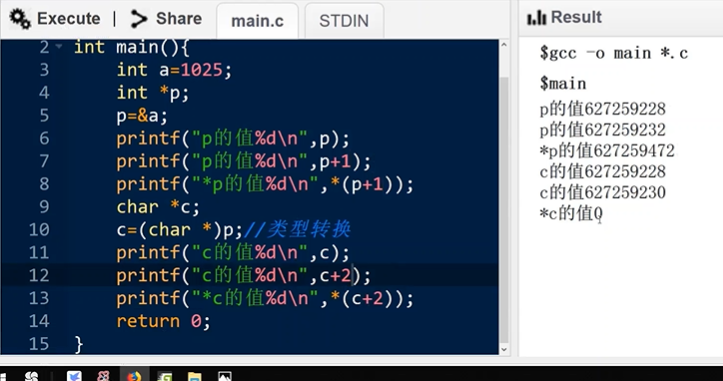This screenshot has height=381, width=723.
Task: Click the editor scrollbar up arrow
Action: pos(504,45)
